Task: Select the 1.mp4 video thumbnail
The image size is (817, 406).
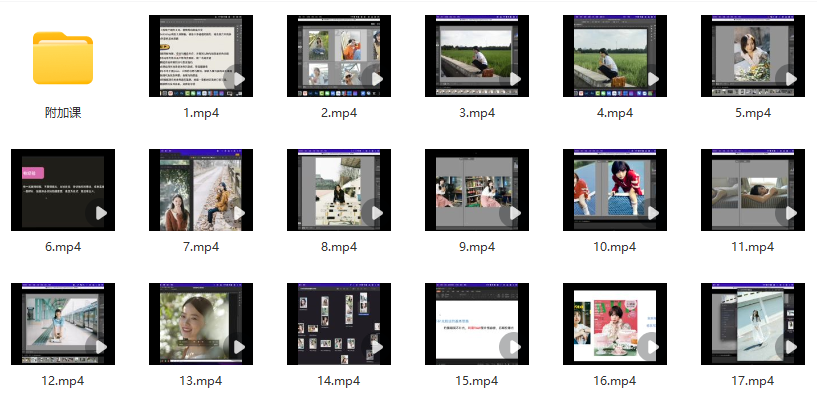Action: tap(200, 56)
